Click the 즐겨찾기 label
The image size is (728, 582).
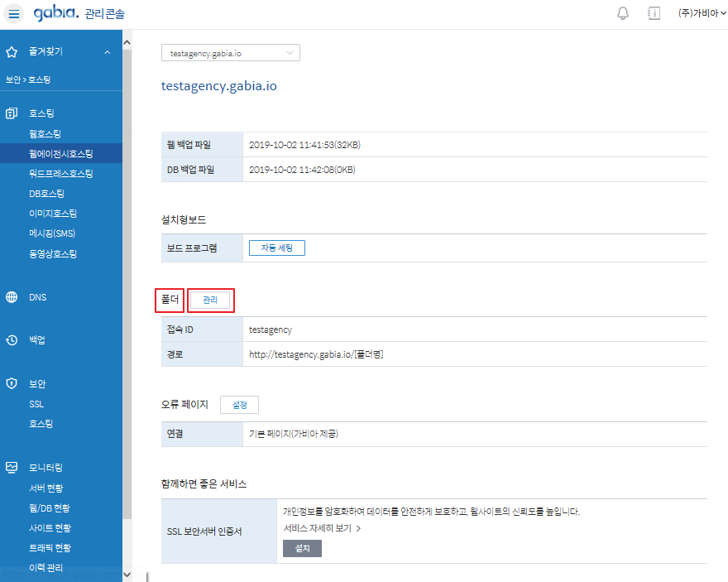45,51
